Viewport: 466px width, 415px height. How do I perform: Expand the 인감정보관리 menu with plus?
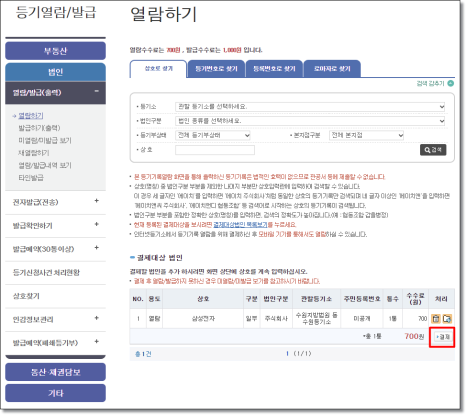(x=96, y=318)
